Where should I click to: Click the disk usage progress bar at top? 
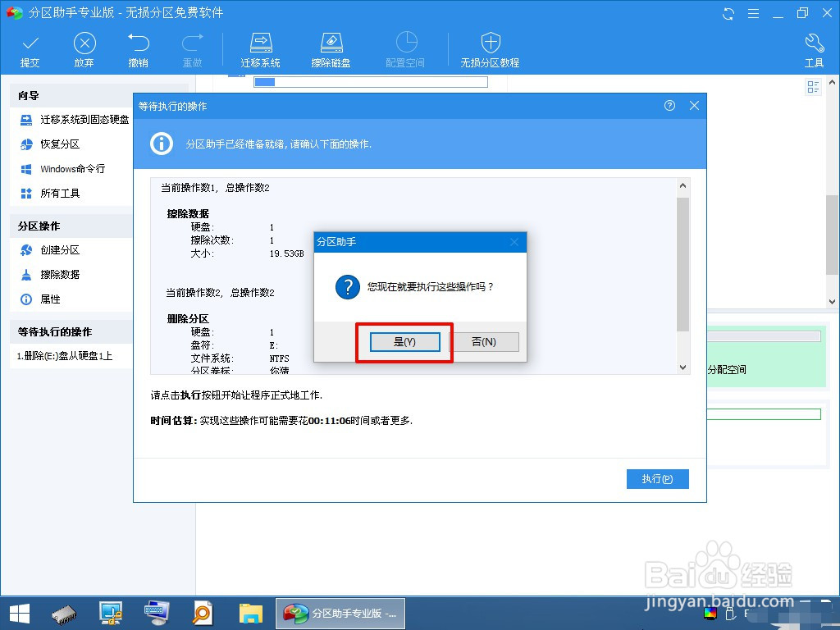[371, 82]
